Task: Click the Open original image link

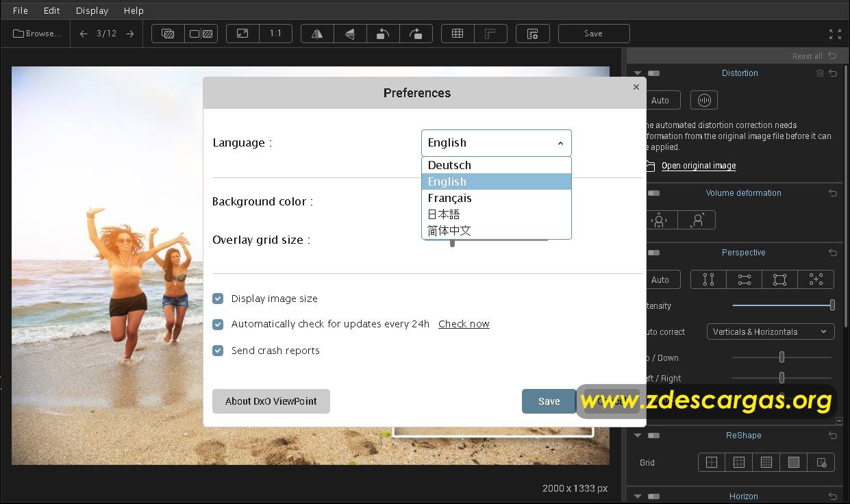Action: (x=699, y=166)
